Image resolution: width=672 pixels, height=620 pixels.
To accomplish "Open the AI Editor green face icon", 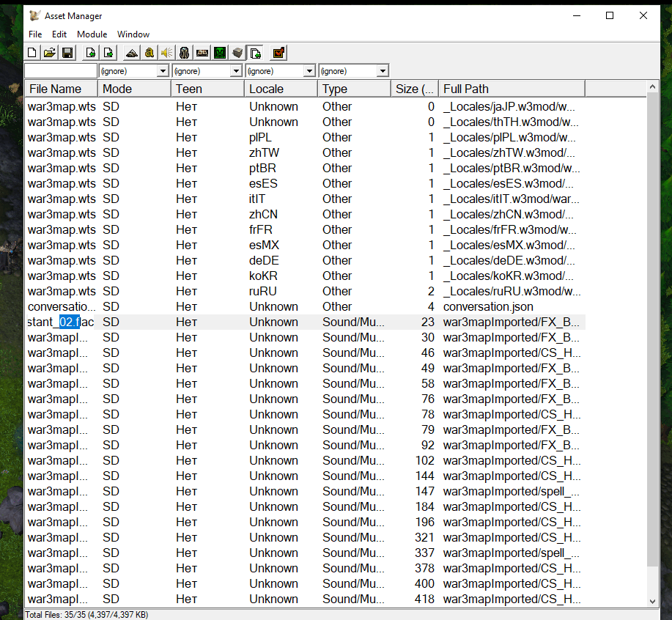I will click(x=220, y=53).
